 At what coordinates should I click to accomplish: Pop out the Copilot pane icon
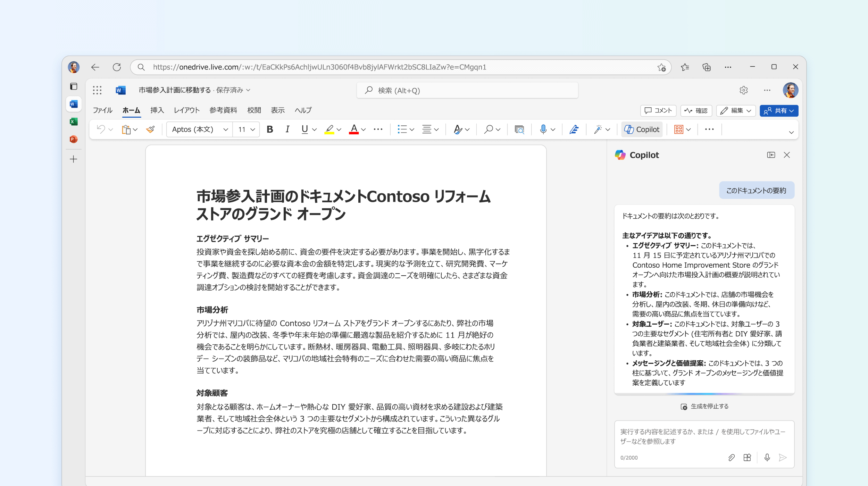[771, 155]
